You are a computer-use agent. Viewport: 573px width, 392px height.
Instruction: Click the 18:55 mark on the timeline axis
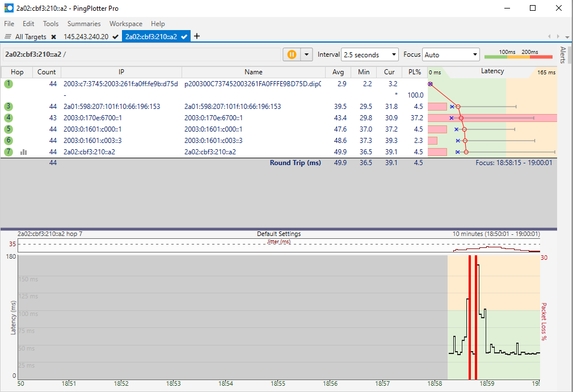pos(278,383)
